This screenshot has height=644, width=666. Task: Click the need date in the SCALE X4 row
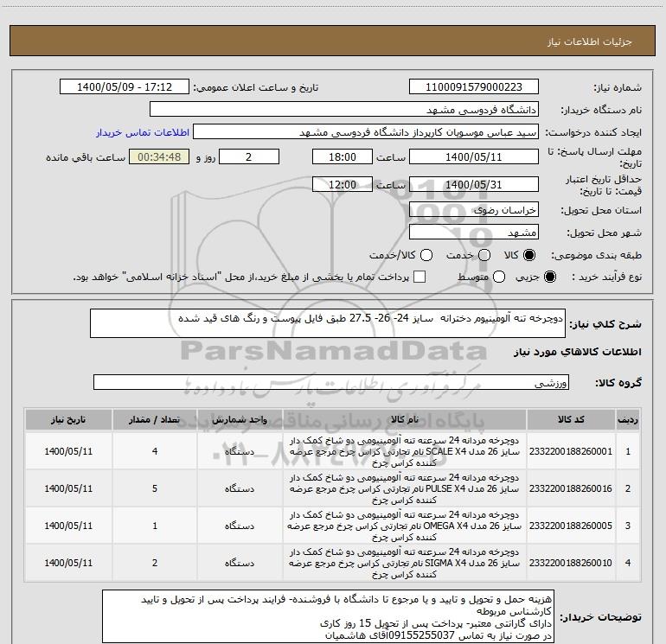[68, 451]
